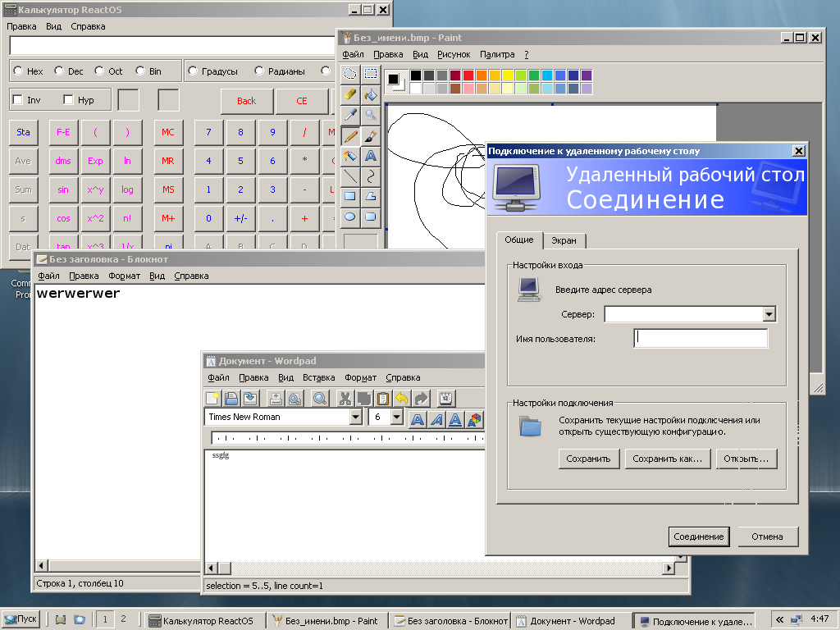Image resolution: width=840 pixels, height=630 pixels.
Task: Open Print preview in Wordpad toolbar
Action: click(294, 399)
